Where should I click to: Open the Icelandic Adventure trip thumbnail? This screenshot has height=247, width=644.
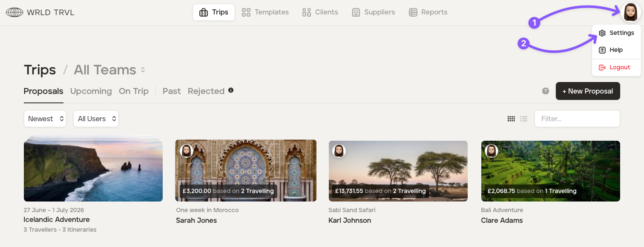[93, 170]
